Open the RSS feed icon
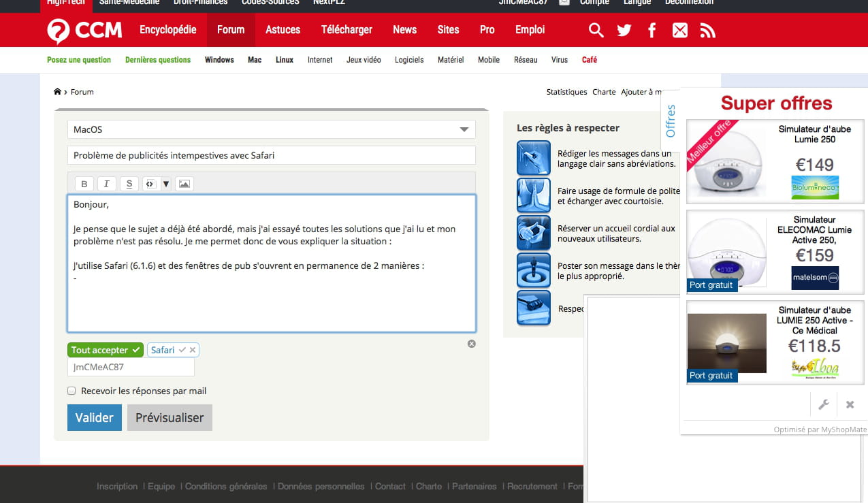Viewport: 868px width, 503px height. tap(707, 31)
